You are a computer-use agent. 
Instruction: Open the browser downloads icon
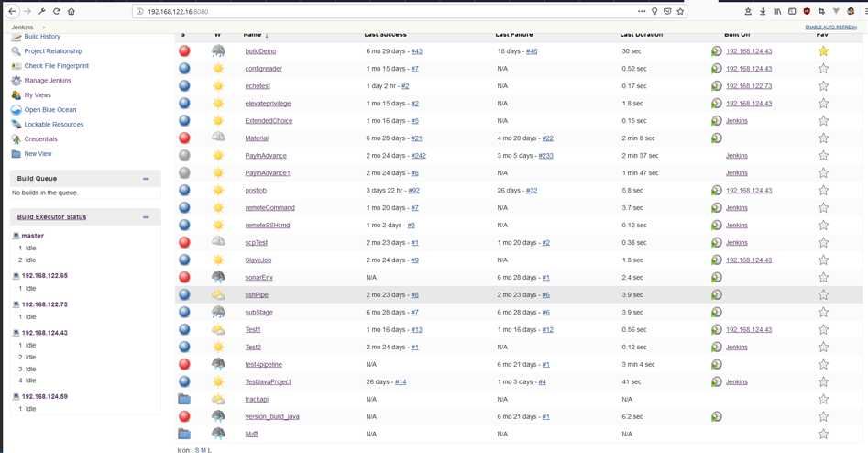[763, 11]
